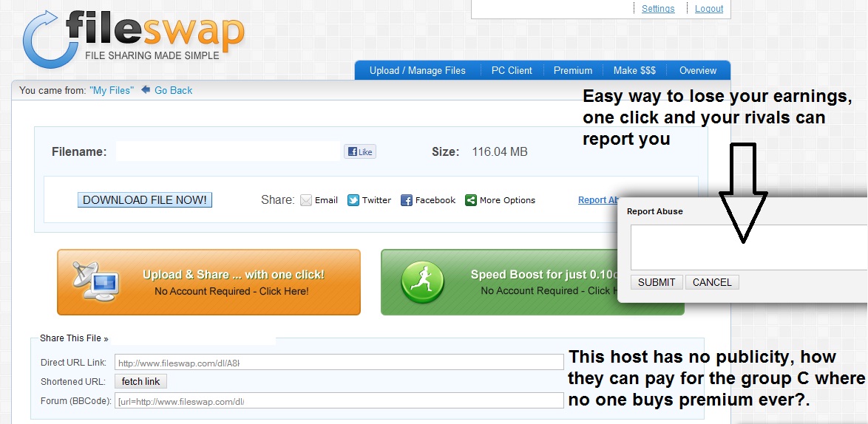Open the Settings link
This screenshot has width=868, height=424.
[658, 9]
